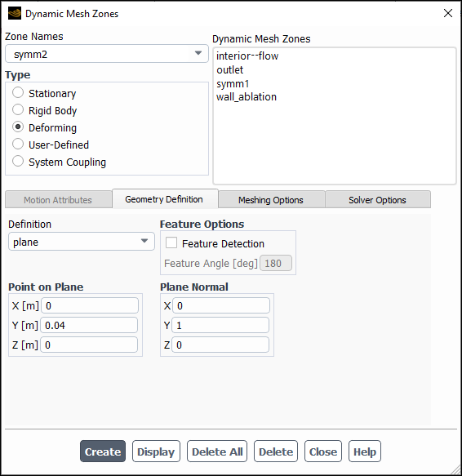Choose the Rigid Body type option
The height and width of the screenshot is (476, 462).
tap(18, 109)
